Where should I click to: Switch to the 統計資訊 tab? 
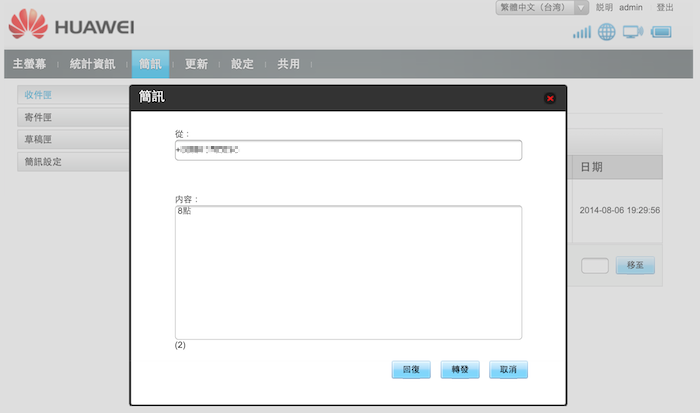coord(92,64)
